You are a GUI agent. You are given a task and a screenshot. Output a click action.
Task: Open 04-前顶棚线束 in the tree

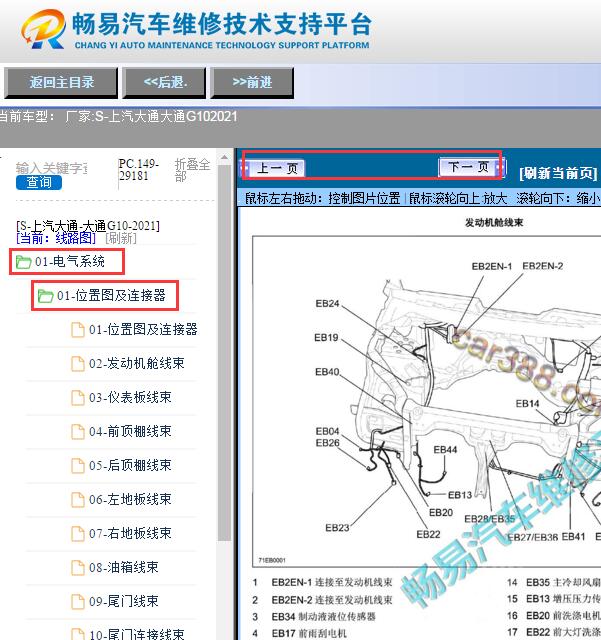130,431
